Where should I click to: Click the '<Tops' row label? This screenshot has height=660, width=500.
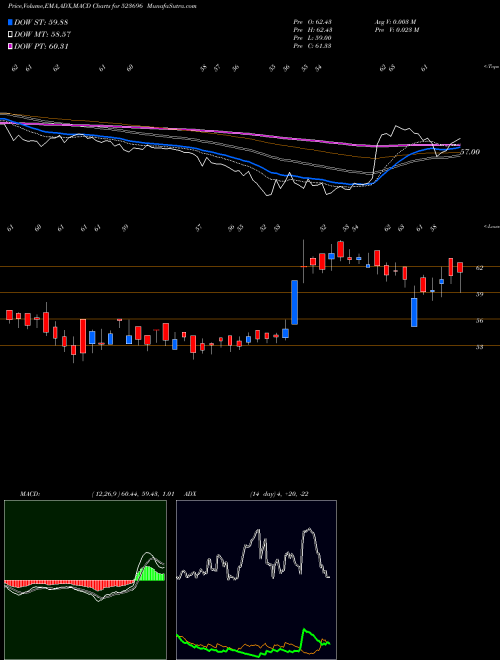pos(491,67)
